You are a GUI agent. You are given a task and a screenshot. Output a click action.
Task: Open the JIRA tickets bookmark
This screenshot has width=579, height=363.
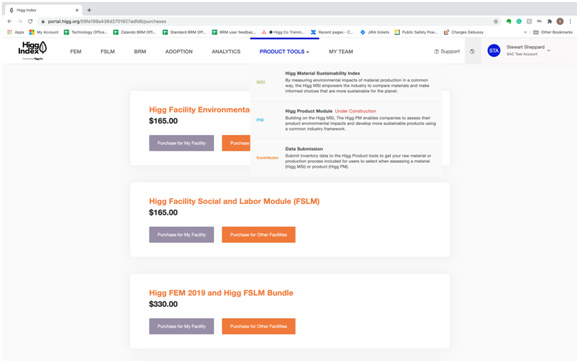[x=375, y=32]
